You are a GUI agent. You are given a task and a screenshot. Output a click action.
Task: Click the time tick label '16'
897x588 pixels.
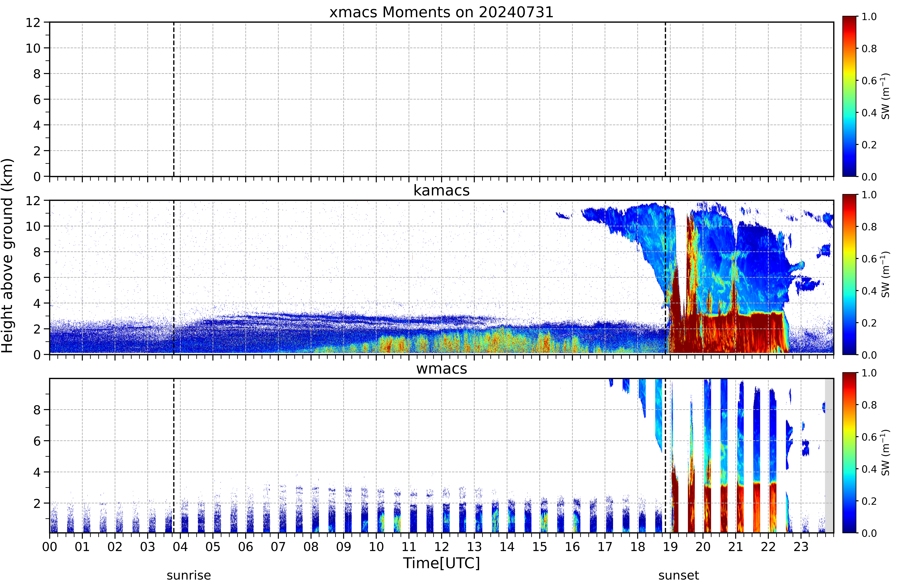(x=572, y=547)
